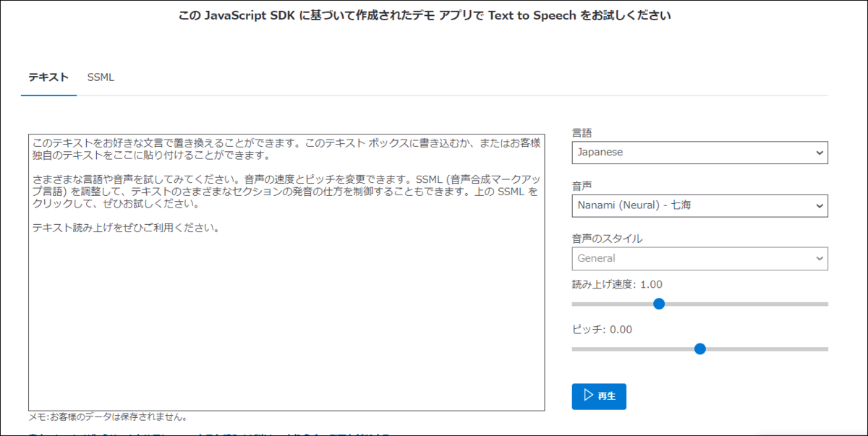Open the 音声 voice selection dropdown
The image size is (868, 436).
[699, 205]
